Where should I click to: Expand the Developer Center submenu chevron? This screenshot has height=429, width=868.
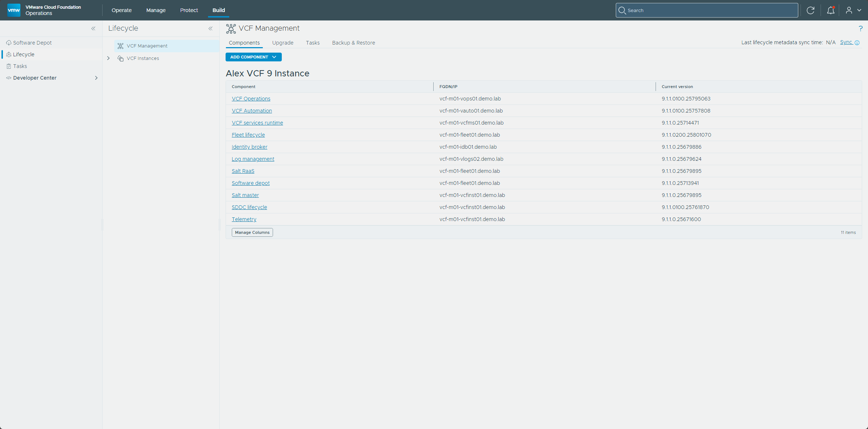pos(96,78)
